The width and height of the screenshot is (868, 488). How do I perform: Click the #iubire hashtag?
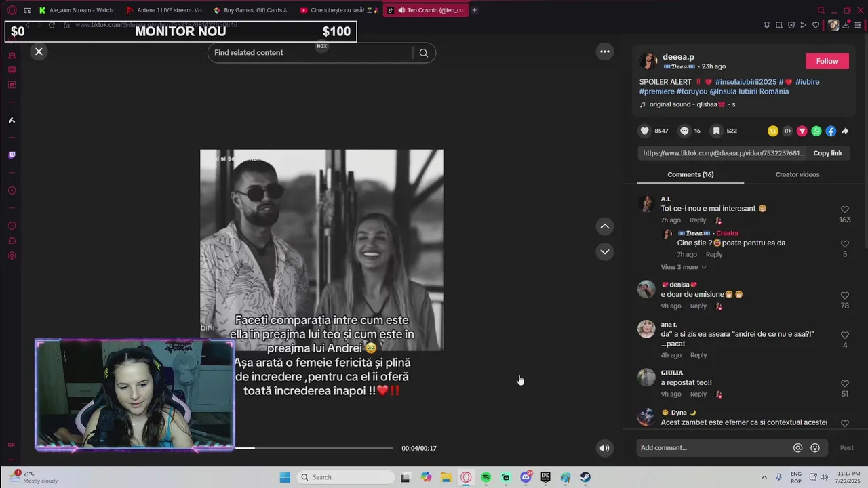[x=807, y=82]
